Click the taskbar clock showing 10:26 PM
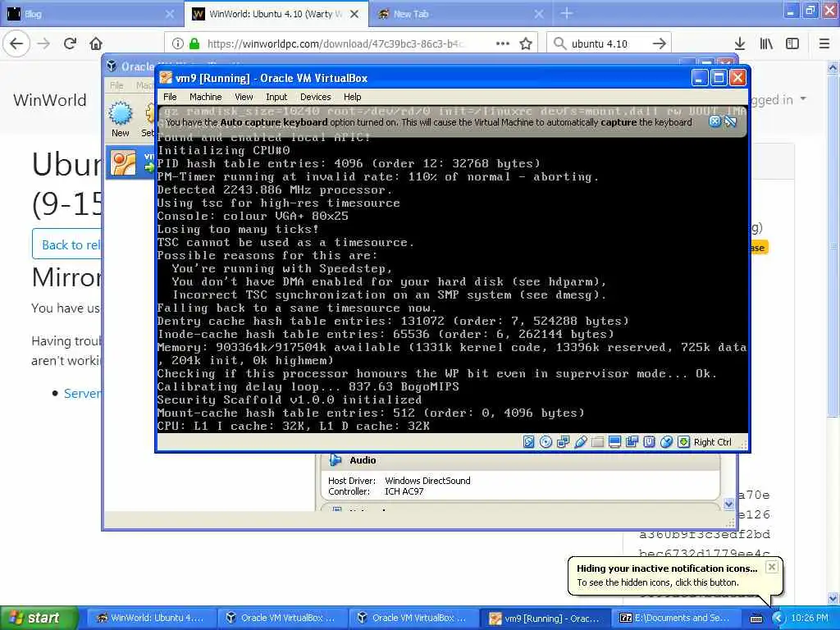 click(x=810, y=618)
